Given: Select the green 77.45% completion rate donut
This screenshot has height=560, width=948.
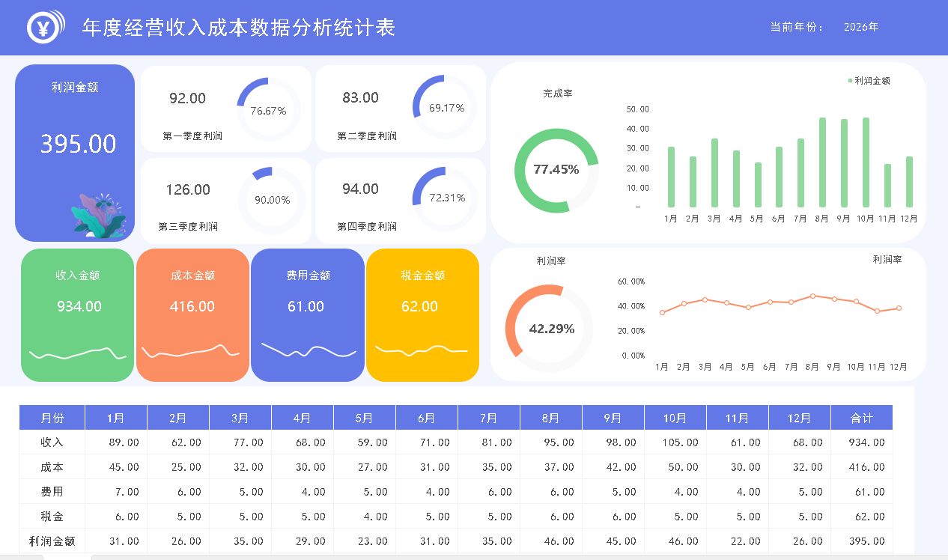Looking at the screenshot, I should click(x=556, y=169).
